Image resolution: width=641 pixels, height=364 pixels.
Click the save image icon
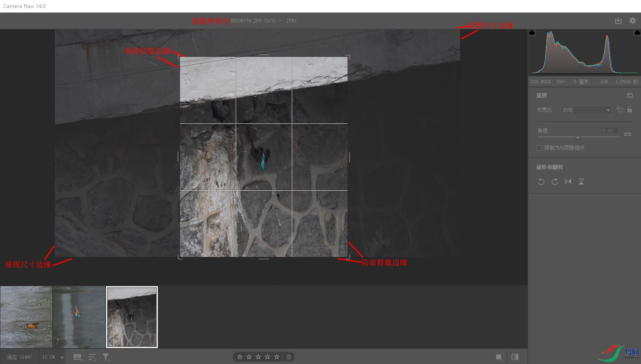(x=618, y=21)
